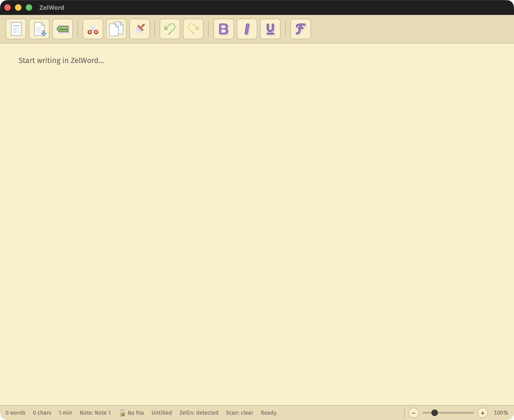Zoom out with the minus button
Viewport: 514px width, 420px height.
pyautogui.click(x=414, y=413)
